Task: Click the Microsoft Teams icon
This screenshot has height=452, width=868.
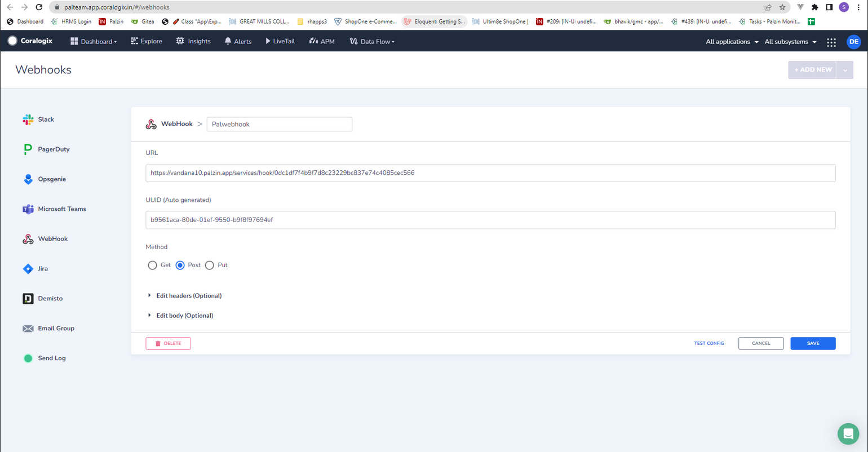Action: 28,209
